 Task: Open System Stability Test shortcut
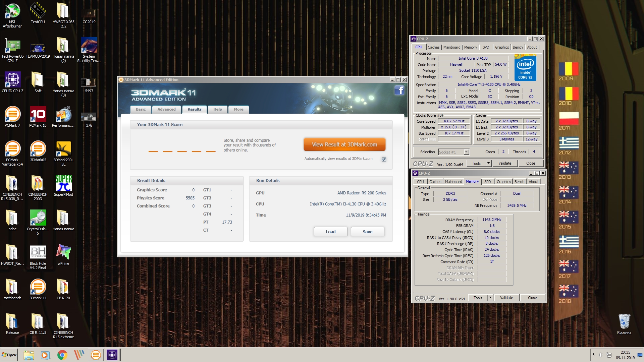[89, 50]
